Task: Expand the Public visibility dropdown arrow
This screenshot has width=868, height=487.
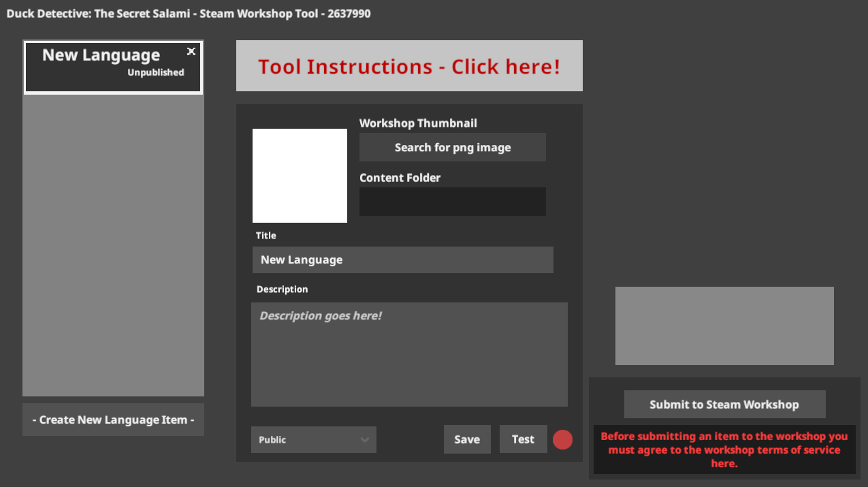Action: [365, 439]
